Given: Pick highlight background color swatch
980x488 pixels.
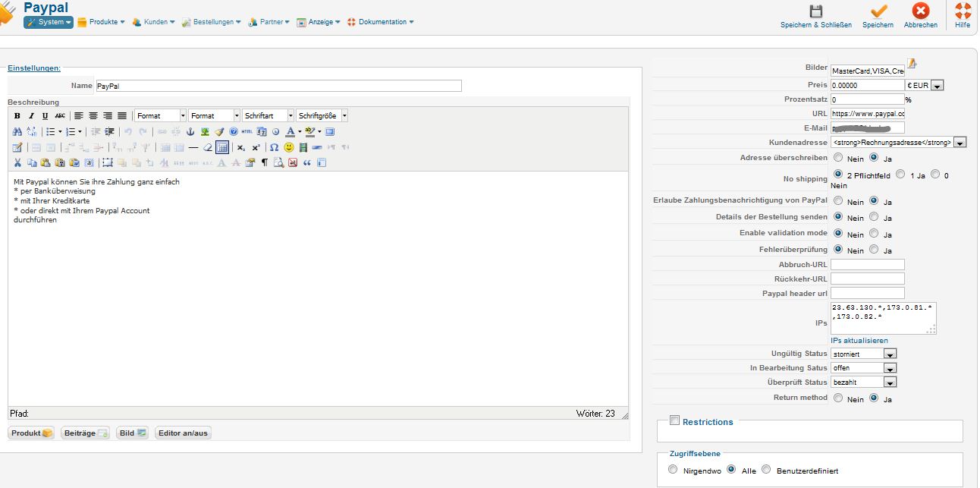Looking at the screenshot, I should point(309,132).
